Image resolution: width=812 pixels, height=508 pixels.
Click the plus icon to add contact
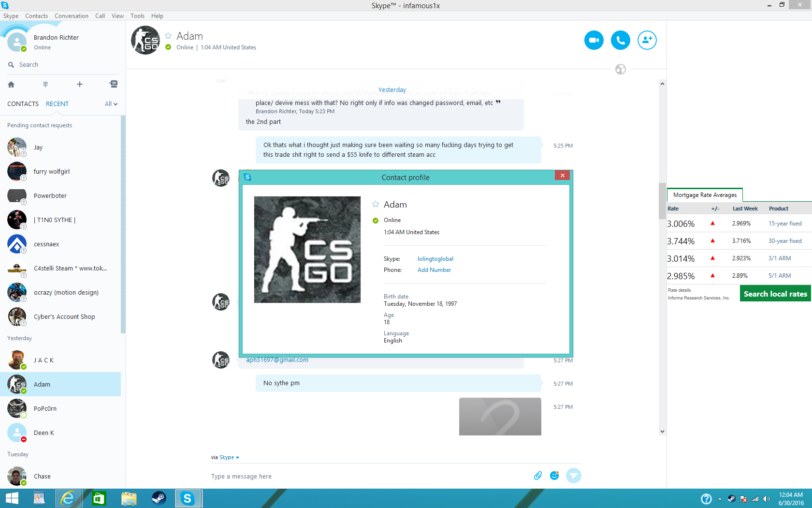click(x=80, y=84)
